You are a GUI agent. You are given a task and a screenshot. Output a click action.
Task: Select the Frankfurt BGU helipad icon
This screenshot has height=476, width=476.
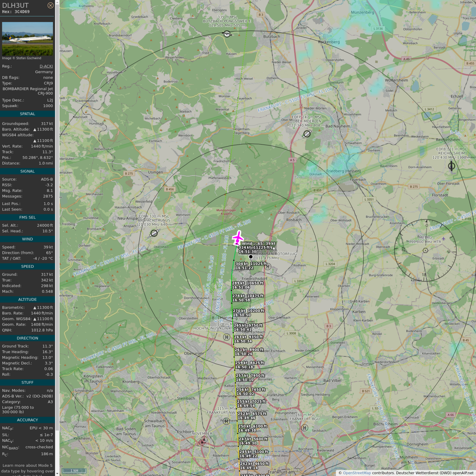[x=304, y=428]
